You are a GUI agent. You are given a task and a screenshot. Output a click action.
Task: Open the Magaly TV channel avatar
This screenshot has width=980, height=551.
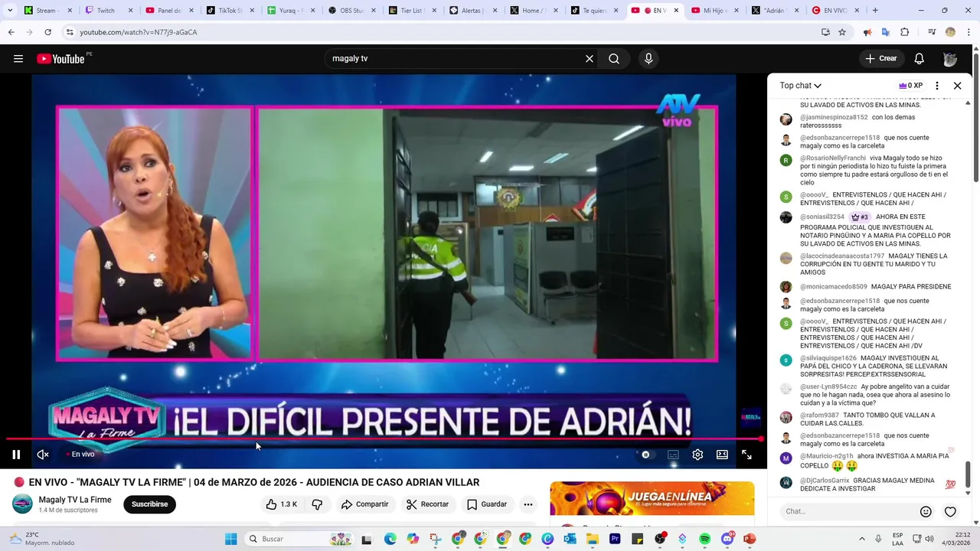22,504
